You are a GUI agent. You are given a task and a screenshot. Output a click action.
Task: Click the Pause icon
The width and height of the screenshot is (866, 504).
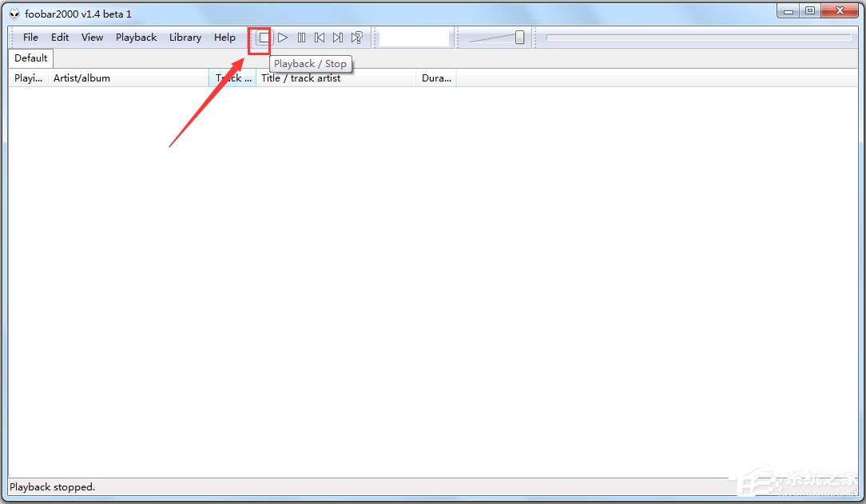point(301,37)
